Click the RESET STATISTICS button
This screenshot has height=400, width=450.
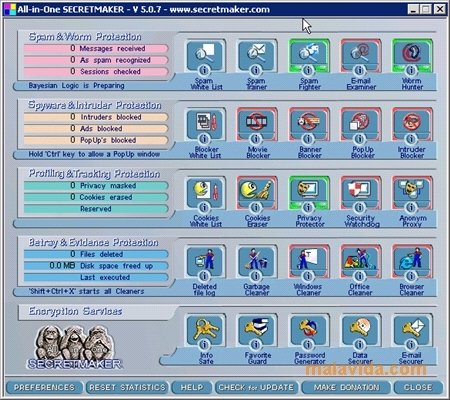pyautogui.click(x=127, y=387)
